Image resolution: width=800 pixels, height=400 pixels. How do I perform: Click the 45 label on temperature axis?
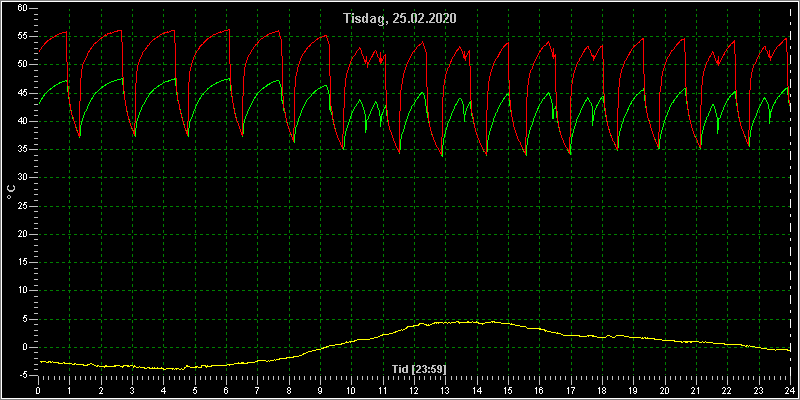point(22,93)
